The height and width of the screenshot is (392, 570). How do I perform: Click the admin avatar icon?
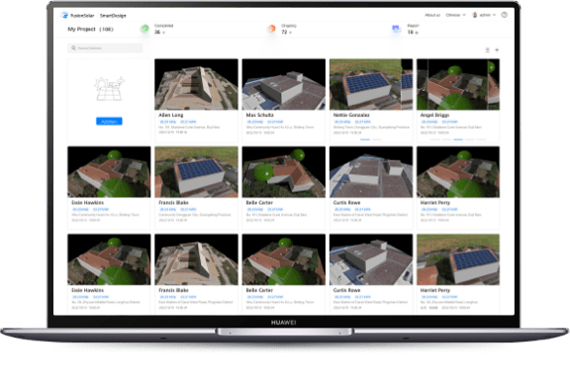click(474, 15)
